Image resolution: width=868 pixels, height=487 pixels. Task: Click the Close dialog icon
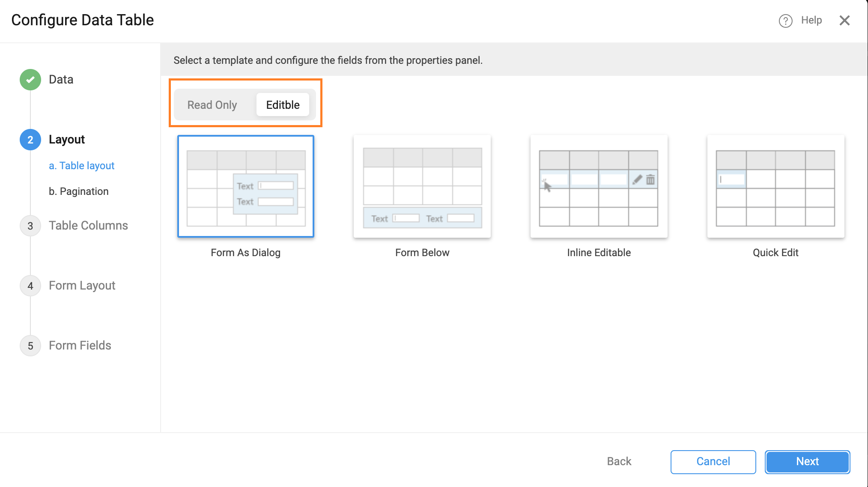click(846, 20)
